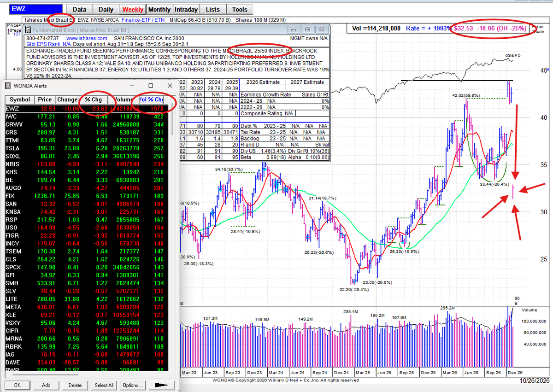Viewport: 553px width, 392px height.
Task: Select the TSLA alert row
Action: pos(86,148)
